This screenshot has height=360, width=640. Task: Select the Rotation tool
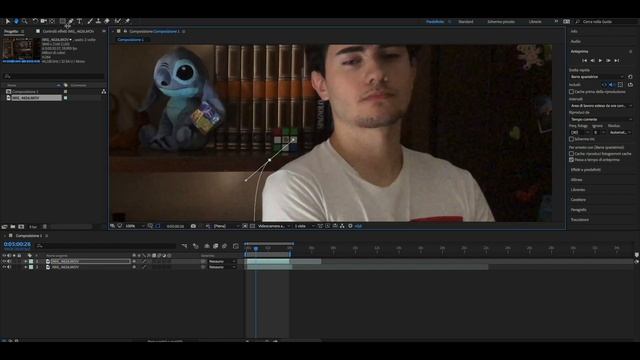(35, 21)
